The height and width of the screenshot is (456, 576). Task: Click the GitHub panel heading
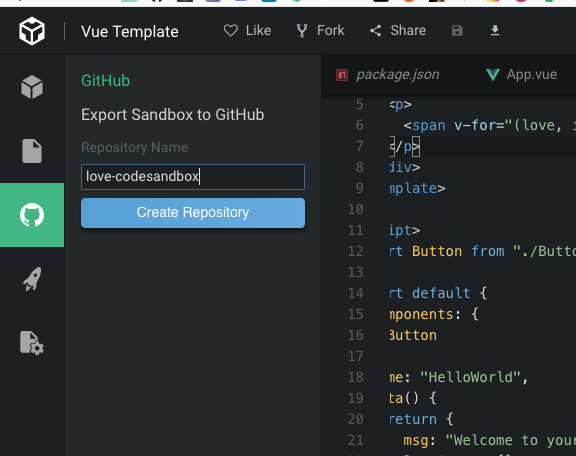tap(105, 81)
